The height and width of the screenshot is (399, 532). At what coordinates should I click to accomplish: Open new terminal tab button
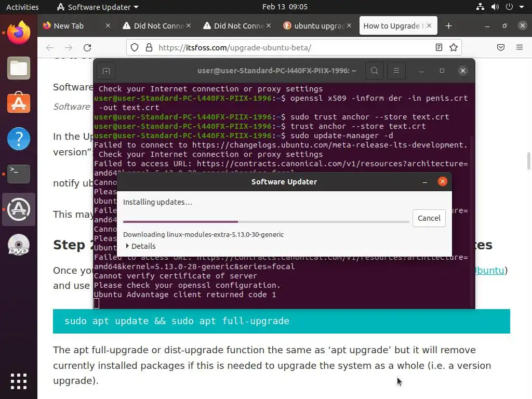tap(106, 71)
